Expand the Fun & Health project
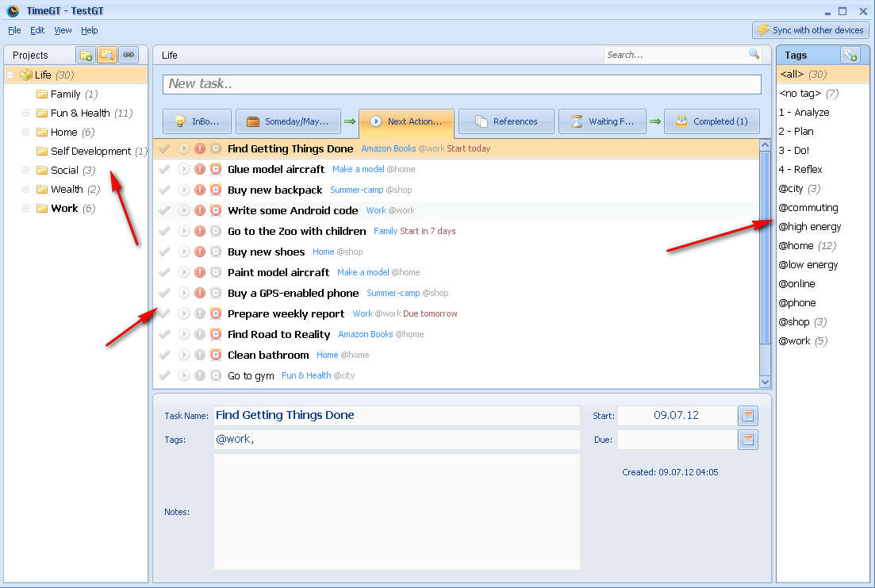875x588 pixels. pos(25,113)
